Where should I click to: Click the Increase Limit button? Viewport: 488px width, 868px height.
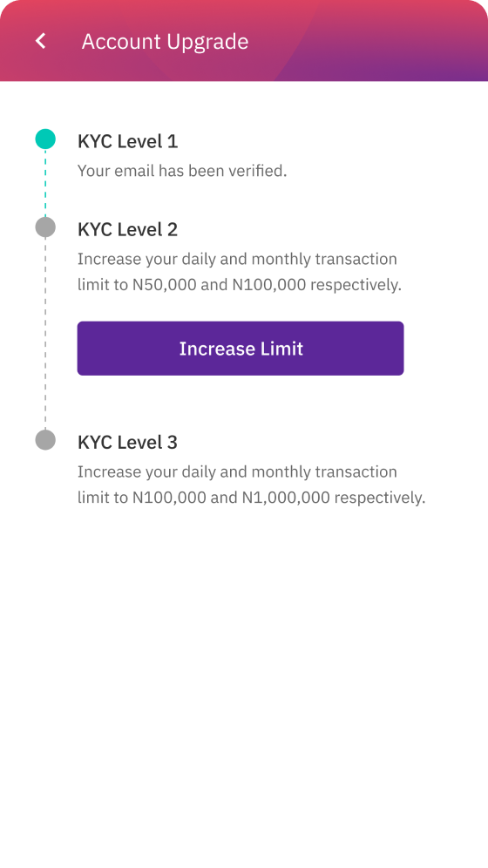[x=241, y=349]
